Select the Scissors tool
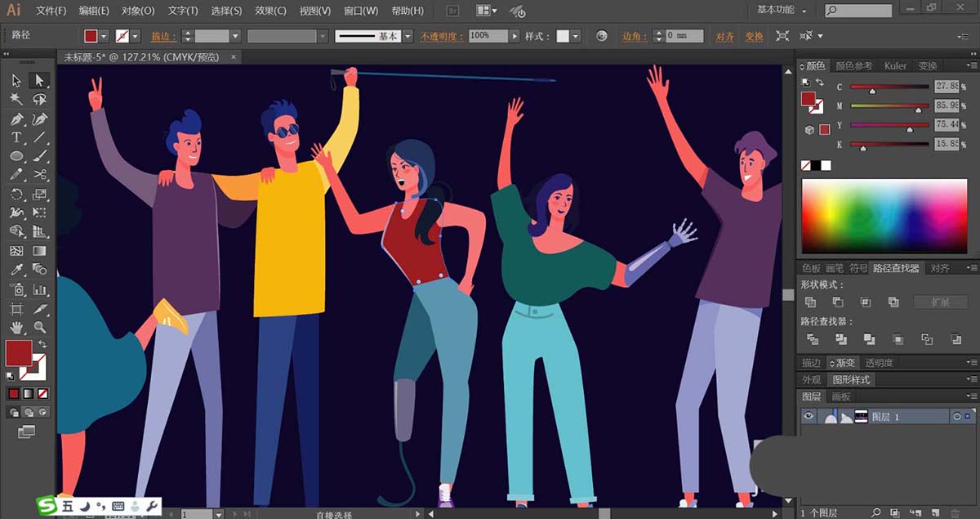This screenshot has height=519, width=980. point(39,175)
